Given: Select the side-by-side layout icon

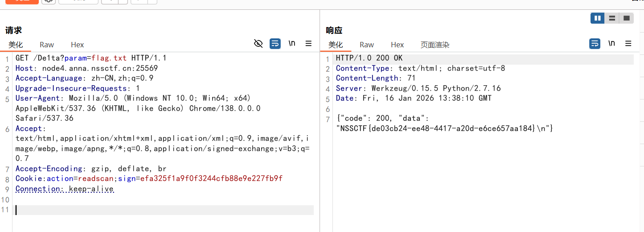Looking at the screenshot, I should pyautogui.click(x=597, y=18).
